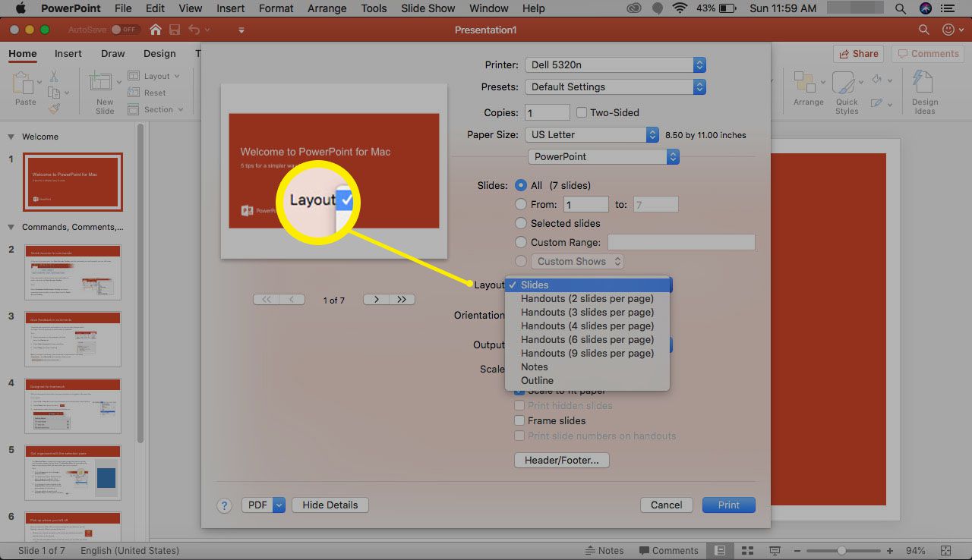Open the Presets dropdown
Image resolution: width=972 pixels, height=560 pixels.
pyautogui.click(x=616, y=87)
